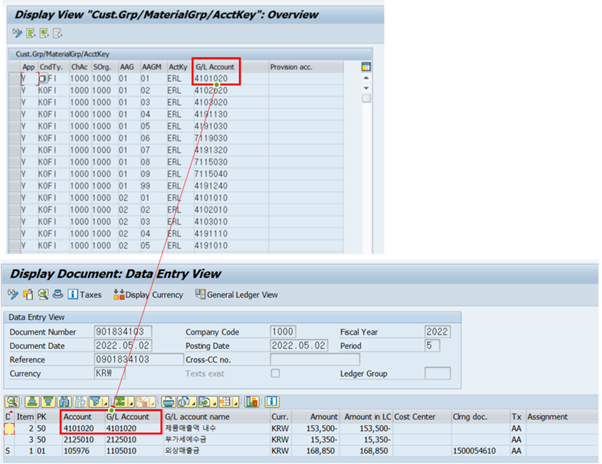
Task: Click Select Line Item magnifier icon in document toolbar
Action: point(43,295)
